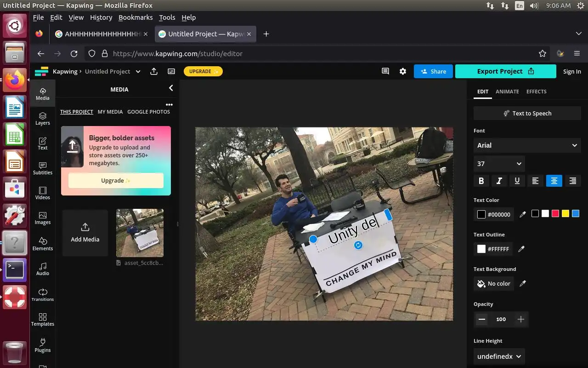The height and width of the screenshot is (368, 588).
Task: Click the rotate handle on the text box
Action: click(x=358, y=245)
